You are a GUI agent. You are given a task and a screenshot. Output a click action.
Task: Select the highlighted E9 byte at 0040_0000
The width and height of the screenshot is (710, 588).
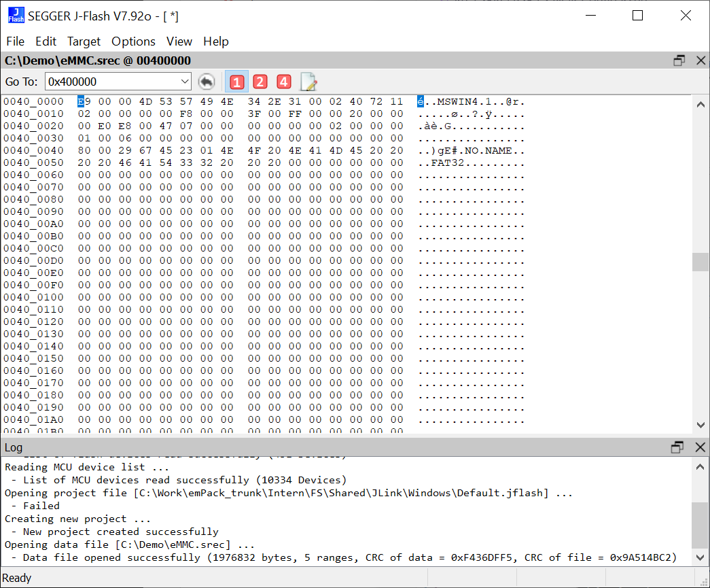[x=82, y=102]
